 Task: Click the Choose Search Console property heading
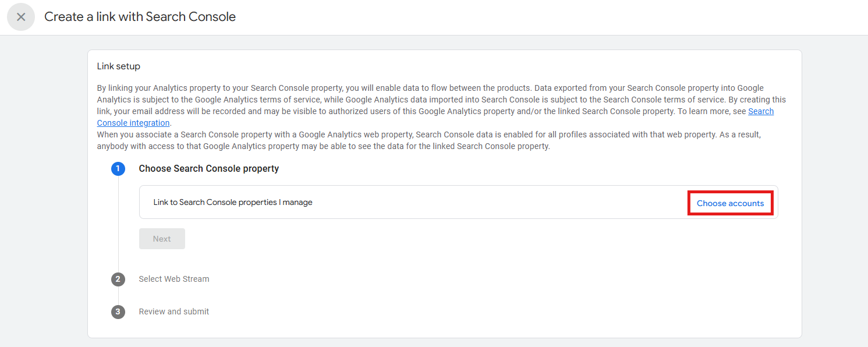(209, 168)
